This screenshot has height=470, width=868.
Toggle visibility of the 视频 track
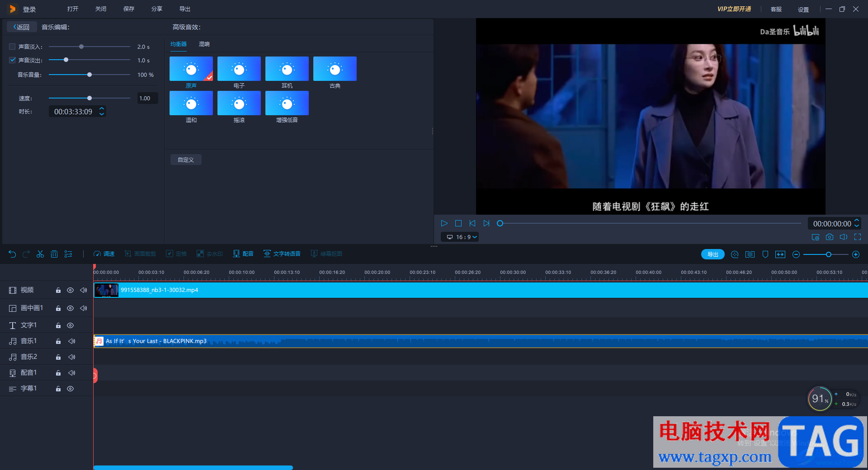point(70,290)
